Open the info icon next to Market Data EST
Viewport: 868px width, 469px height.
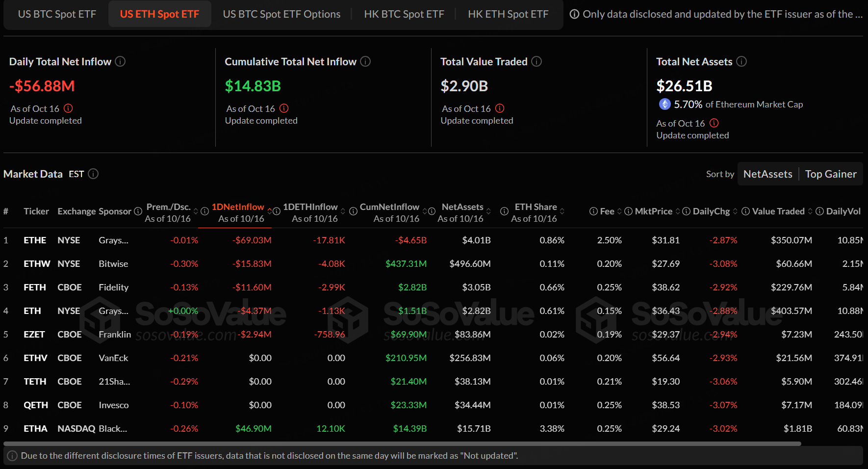coord(93,174)
